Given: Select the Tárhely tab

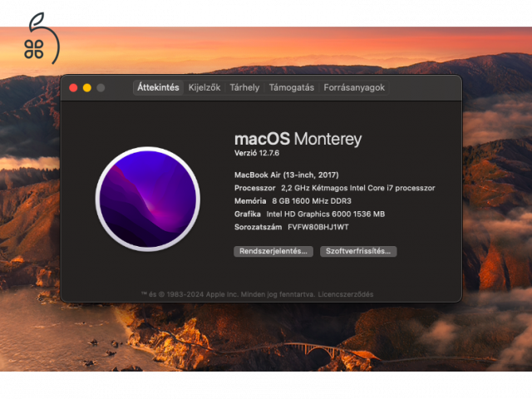Looking at the screenshot, I should point(244,87).
